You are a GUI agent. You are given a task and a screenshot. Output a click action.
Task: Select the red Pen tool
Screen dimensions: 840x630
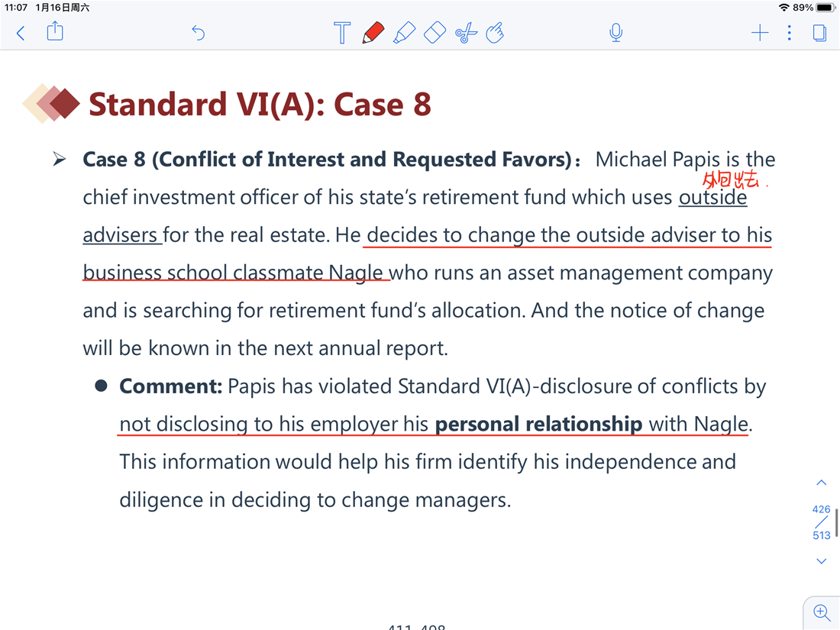373,32
